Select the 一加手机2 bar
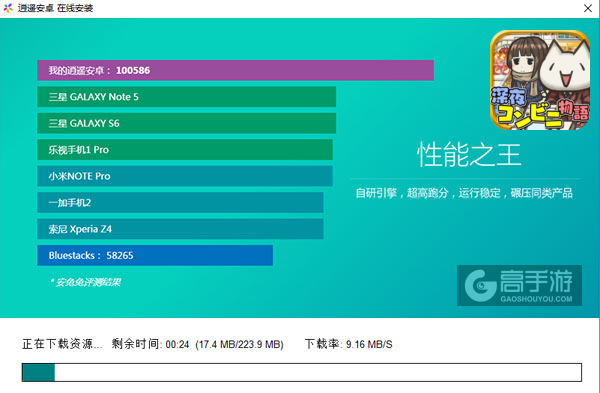The height and width of the screenshot is (393, 600). (180, 202)
